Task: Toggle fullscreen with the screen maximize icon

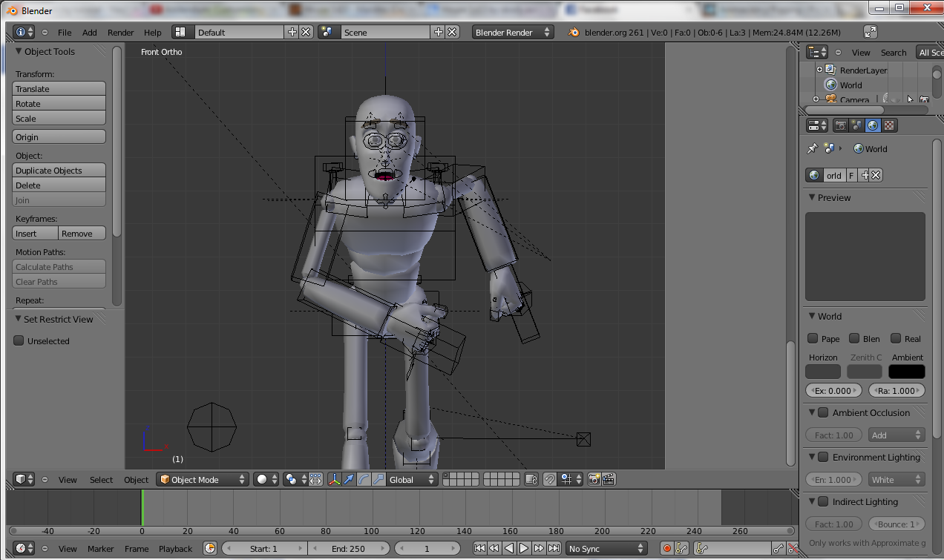Action: coord(871,32)
